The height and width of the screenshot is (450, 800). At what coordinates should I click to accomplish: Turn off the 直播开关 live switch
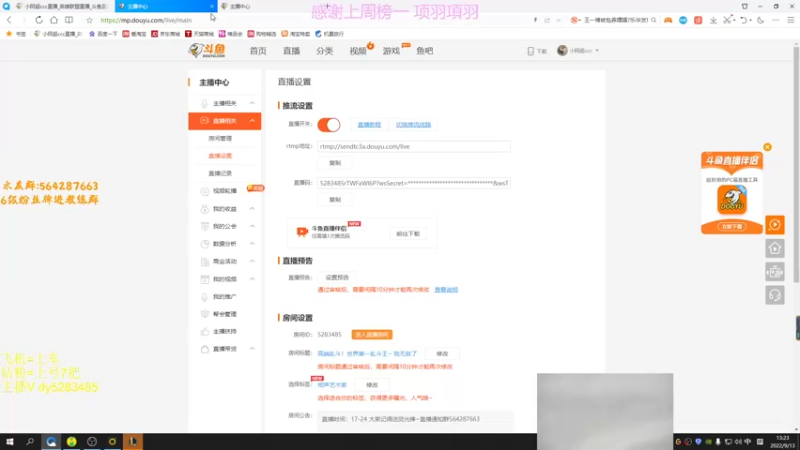coord(329,124)
